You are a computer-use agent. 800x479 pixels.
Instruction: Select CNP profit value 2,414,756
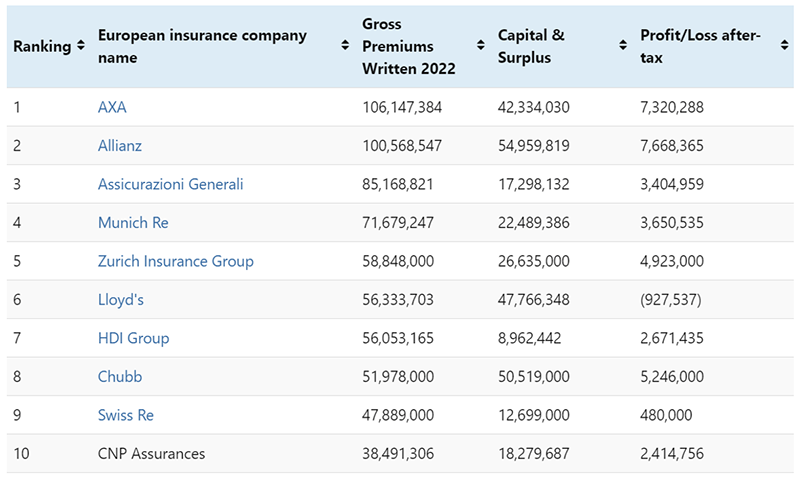(x=672, y=453)
